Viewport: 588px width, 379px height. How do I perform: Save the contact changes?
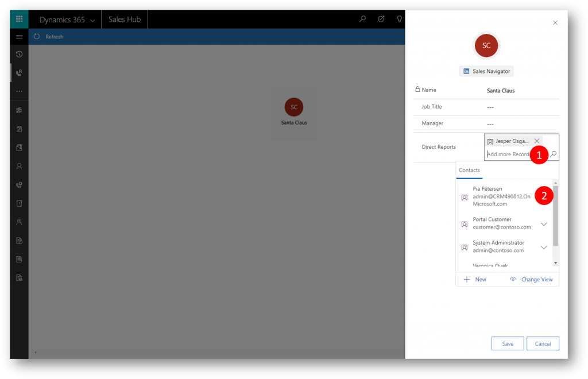[x=508, y=344]
